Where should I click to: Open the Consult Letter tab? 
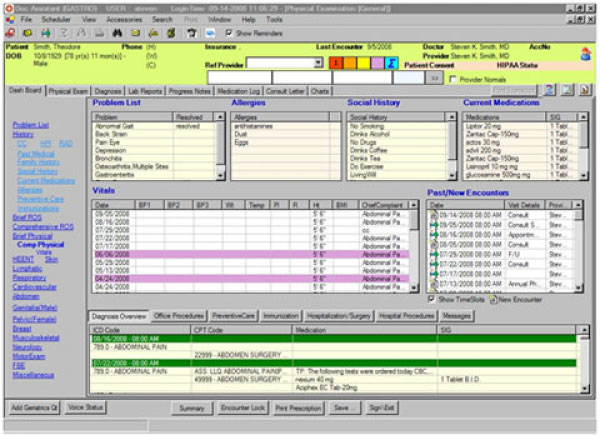tap(285, 91)
